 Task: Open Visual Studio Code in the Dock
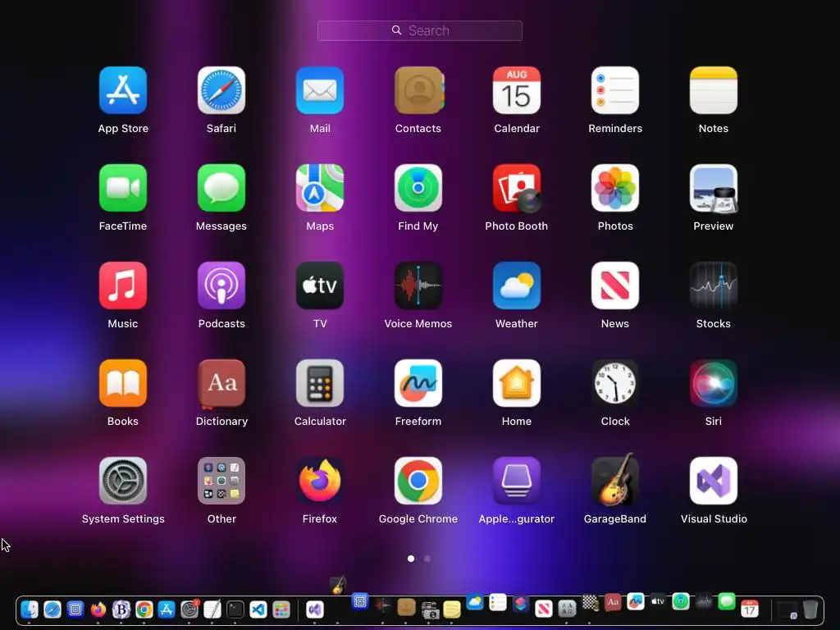pos(258,609)
